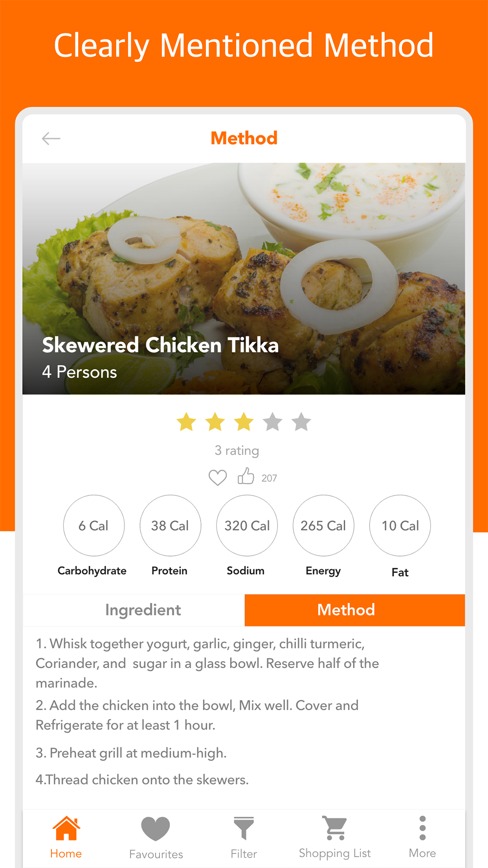Tap the heart icon below the rating
Screen dimensions: 488x868
click(x=218, y=477)
